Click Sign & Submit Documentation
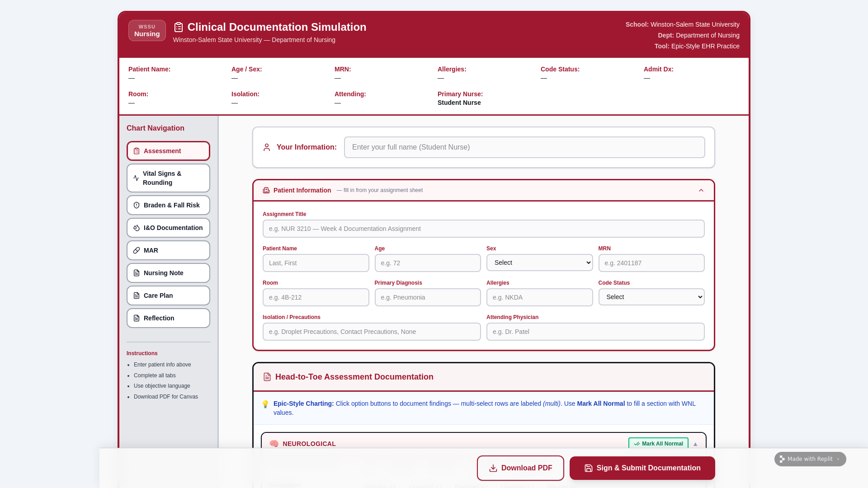 tap(642, 468)
